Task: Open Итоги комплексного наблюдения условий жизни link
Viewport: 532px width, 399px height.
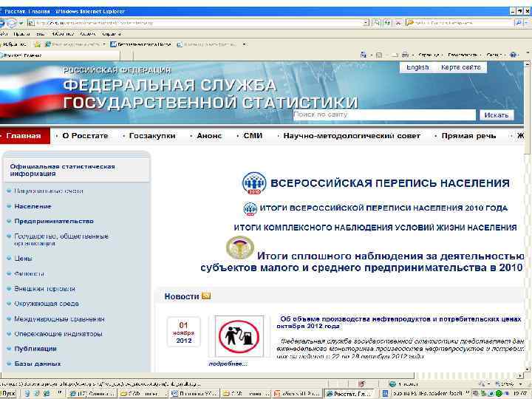Action: pyautogui.click(x=375, y=228)
